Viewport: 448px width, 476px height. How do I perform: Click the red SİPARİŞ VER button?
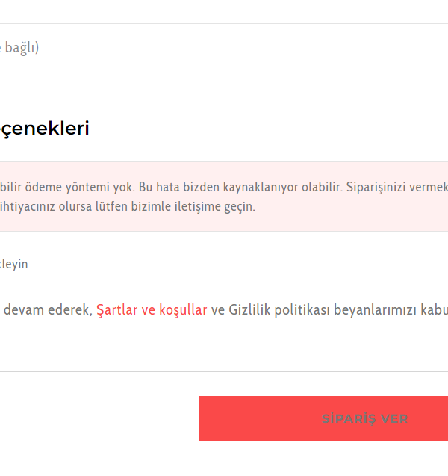pyautogui.click(x=323, y=418)
